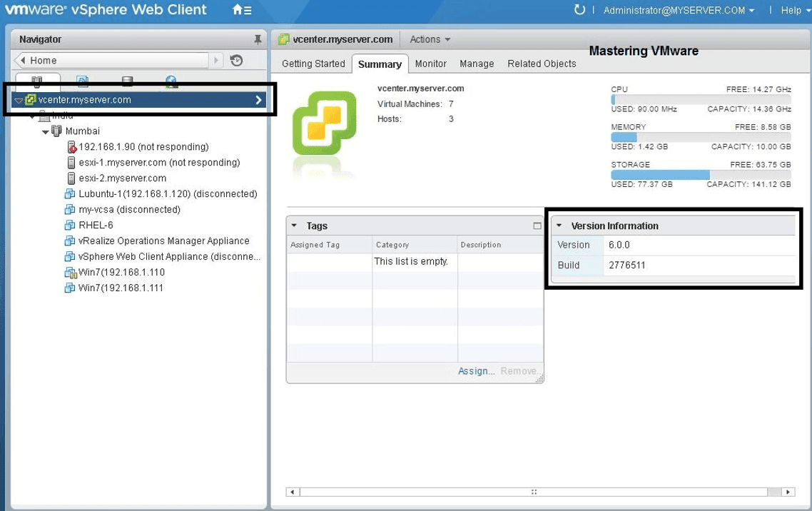Collapse the Mumbai cluster node
Screen dimensions: 812x511
(x=46, y=132)
